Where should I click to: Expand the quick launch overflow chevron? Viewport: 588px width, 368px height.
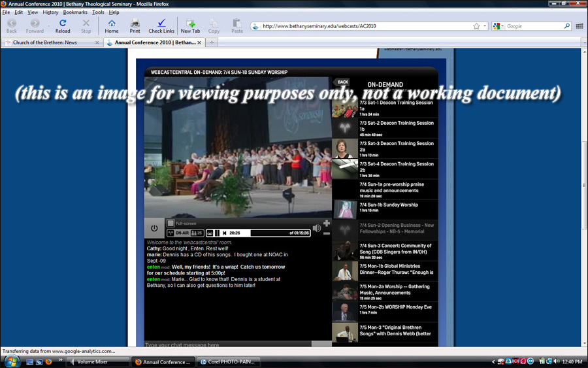coord(60,360)
